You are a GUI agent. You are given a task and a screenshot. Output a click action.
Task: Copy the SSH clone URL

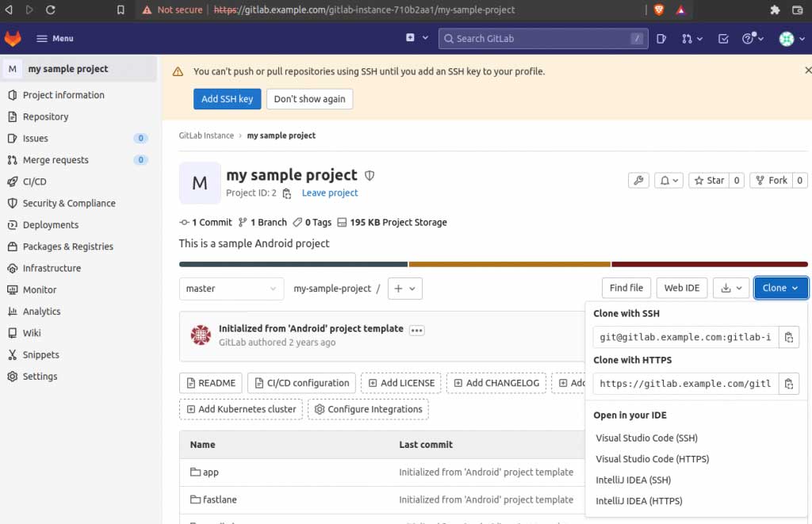pyautogui.click(x=789, y=337)
